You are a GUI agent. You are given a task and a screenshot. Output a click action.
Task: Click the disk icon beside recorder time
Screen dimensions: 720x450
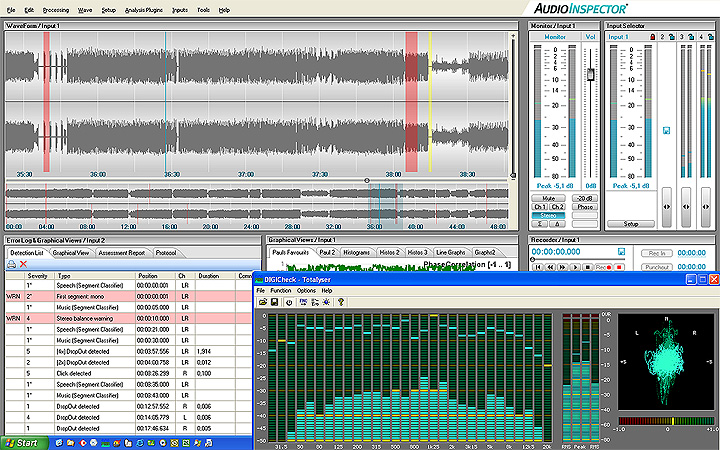[x=621, y=252]
